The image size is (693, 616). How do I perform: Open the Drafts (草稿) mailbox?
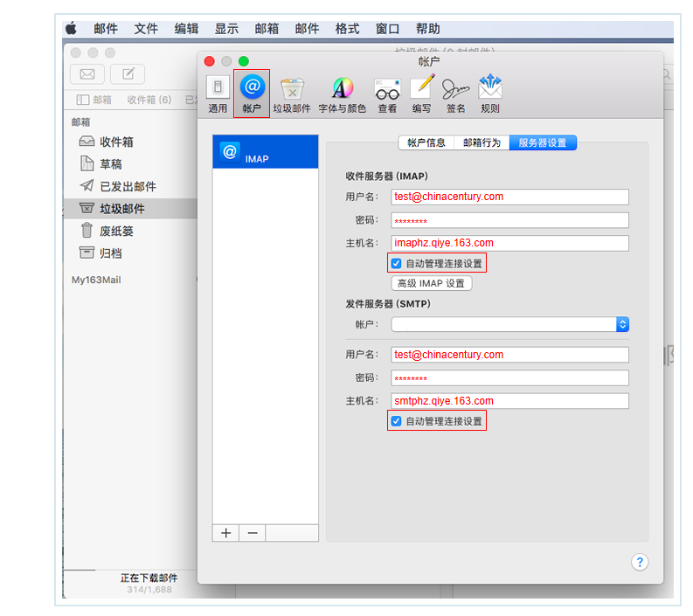(100, 164)
